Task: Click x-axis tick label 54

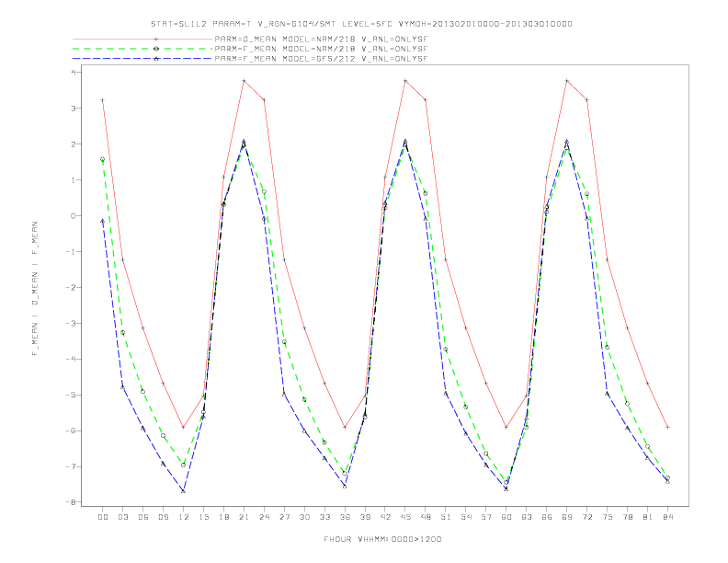Action: click(x=466, y=517)
